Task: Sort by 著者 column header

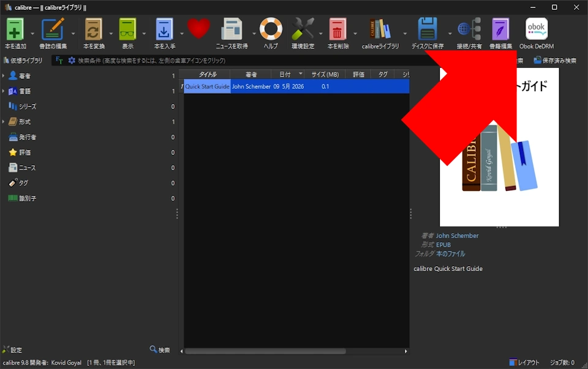Action: click(x=251, y=74)
